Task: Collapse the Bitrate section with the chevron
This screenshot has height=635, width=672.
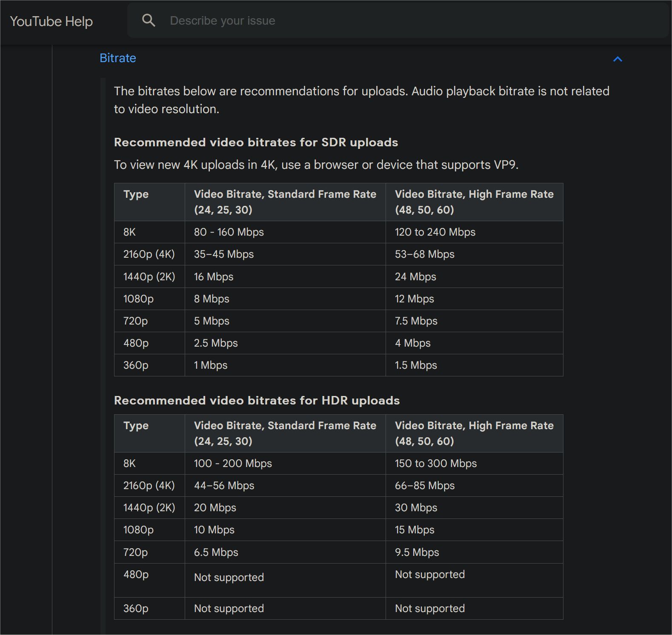Action: pyautogui.click(x=618, y=59)
